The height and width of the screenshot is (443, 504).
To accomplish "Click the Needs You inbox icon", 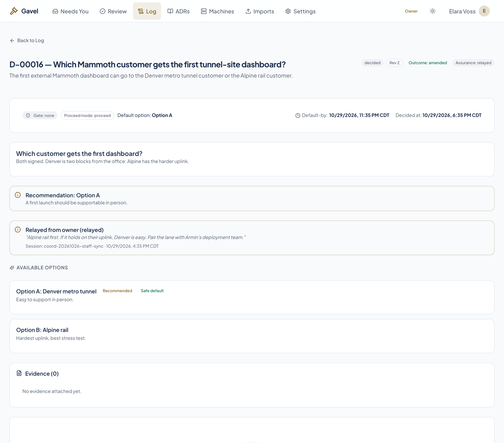I will click(55, 11).
